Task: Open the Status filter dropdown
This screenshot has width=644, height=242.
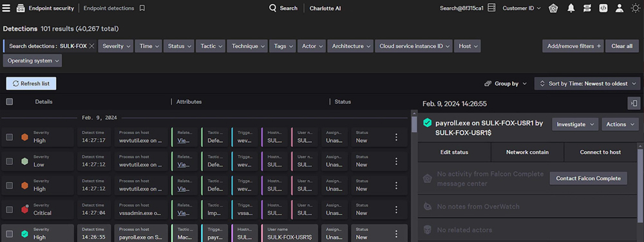Action: pyautogui.click(x=179, y=46)
